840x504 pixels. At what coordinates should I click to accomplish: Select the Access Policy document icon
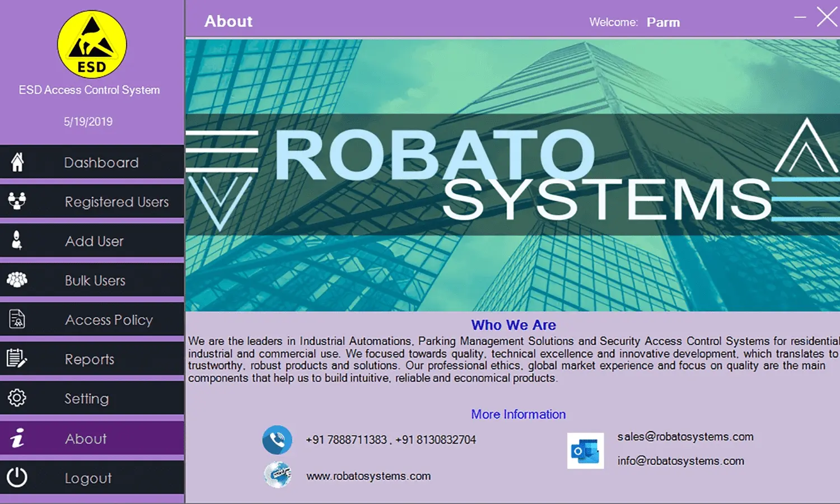tap(17, 319)
